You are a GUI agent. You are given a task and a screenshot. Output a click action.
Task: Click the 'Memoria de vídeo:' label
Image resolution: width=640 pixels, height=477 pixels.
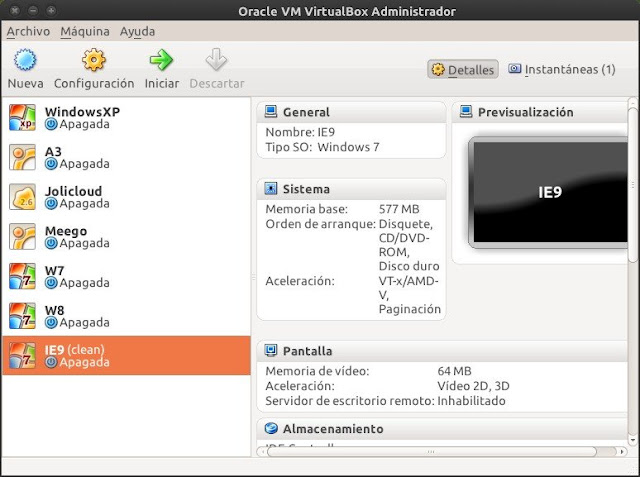click(317, 371)
